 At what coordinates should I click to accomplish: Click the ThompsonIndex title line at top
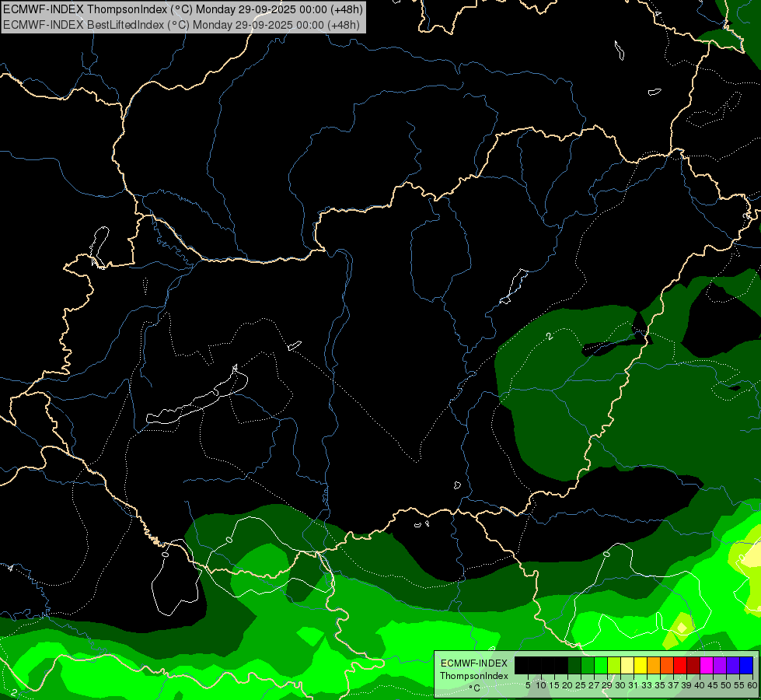(183, 9)
